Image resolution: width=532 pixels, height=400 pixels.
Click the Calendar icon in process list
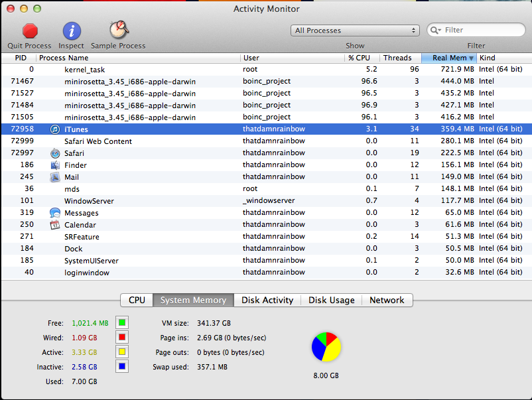(x=55, y=225)
